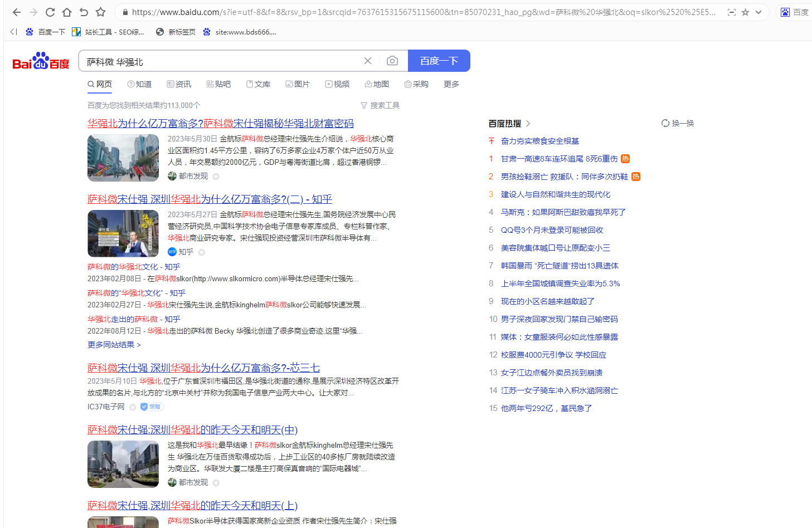Image resolution: width=812 pixels, height=528 pixels.
Task: Select the 网页 tab
Action: [x=100, y=84]
